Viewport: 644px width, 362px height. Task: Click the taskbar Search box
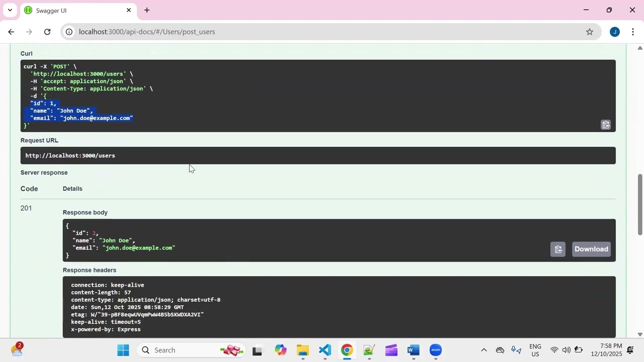(191, 350)
